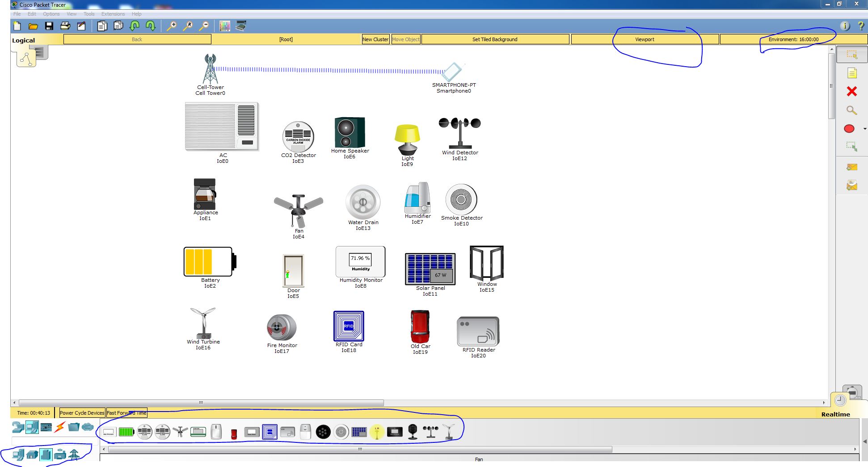Open the custom devices dialog icon
Image resolution: width=868 pixels, height=467 pixels.
241,26
